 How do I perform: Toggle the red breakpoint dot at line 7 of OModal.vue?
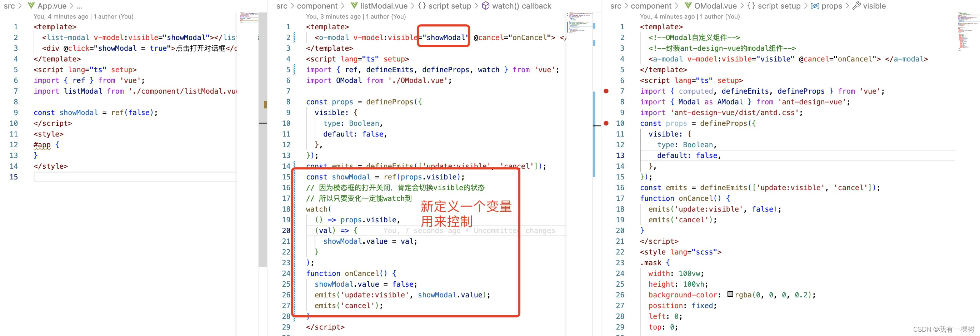click(606, 91)
